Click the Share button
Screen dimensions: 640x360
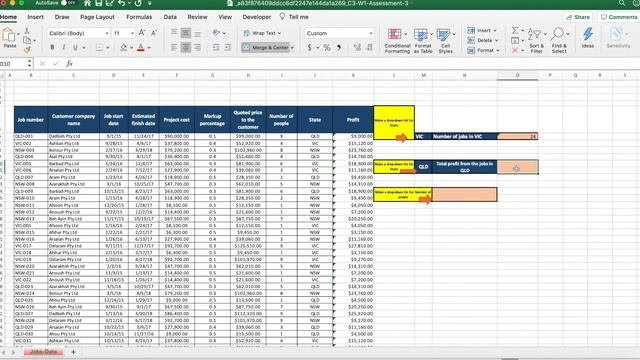pos(578,17)
